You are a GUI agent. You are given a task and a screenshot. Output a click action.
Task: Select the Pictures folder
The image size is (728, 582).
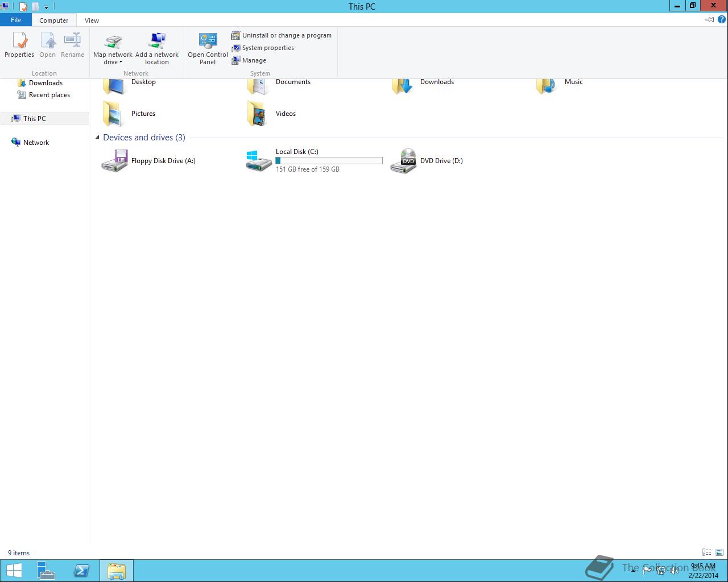129,114
